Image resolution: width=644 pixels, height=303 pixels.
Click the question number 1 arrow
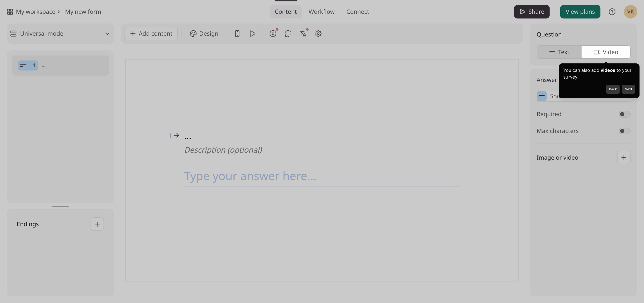pos(174,136)
